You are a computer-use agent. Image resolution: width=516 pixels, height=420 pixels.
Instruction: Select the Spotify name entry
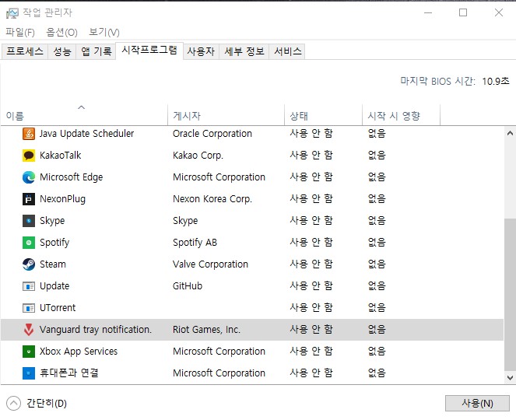point(54,243)
